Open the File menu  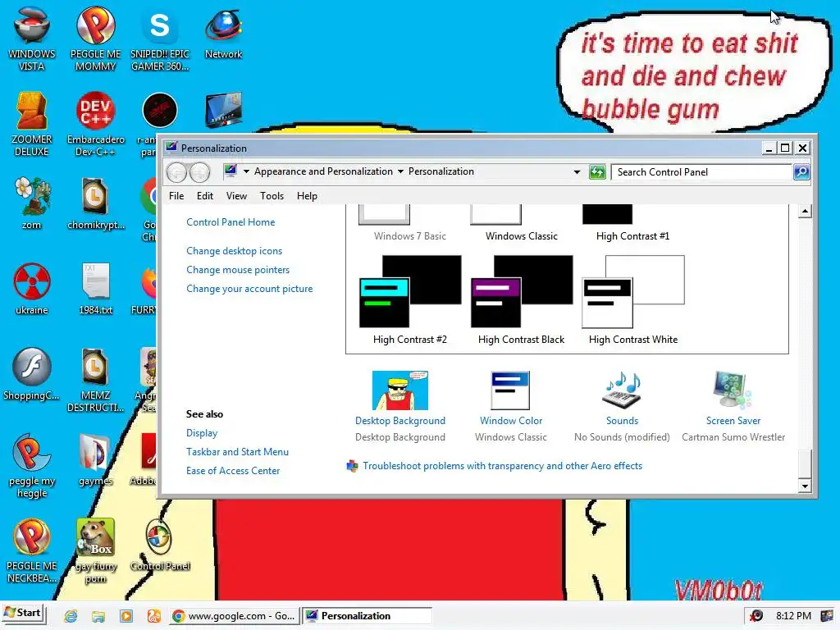tap(176, 196)
